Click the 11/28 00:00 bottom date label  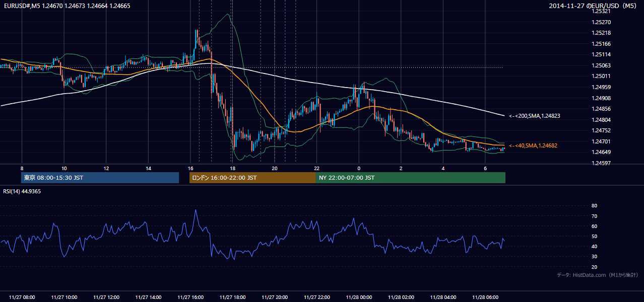[359, 297]
